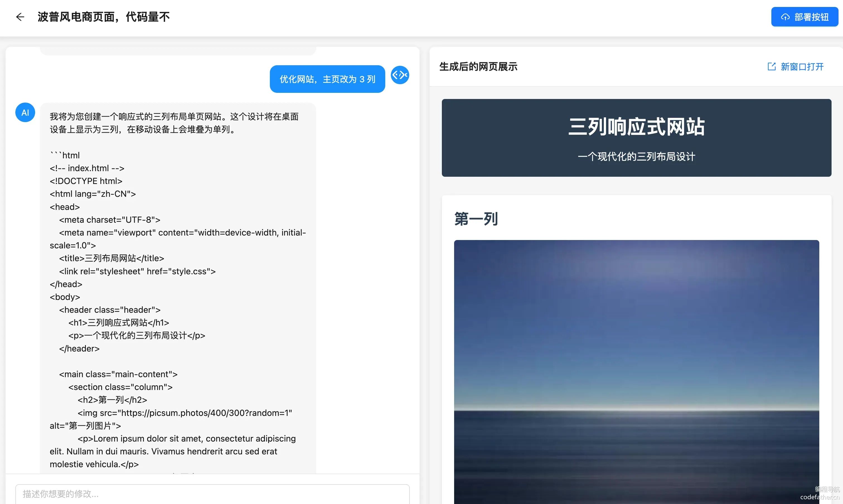Click the code line <!DOCTYPE html>
843x504 pixels.
click(86, 181)
